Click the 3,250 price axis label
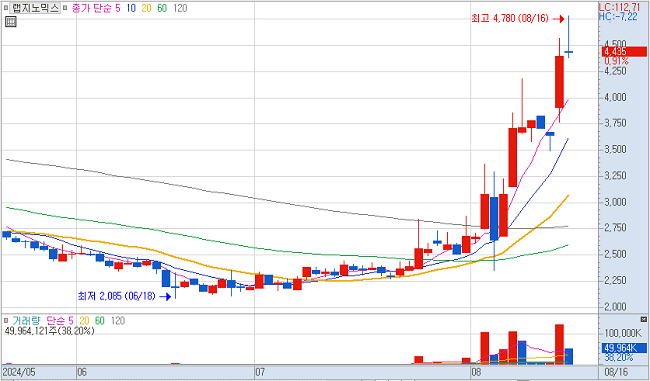The width and height of the screenshot is (650, 381). [x=615, y=175]
